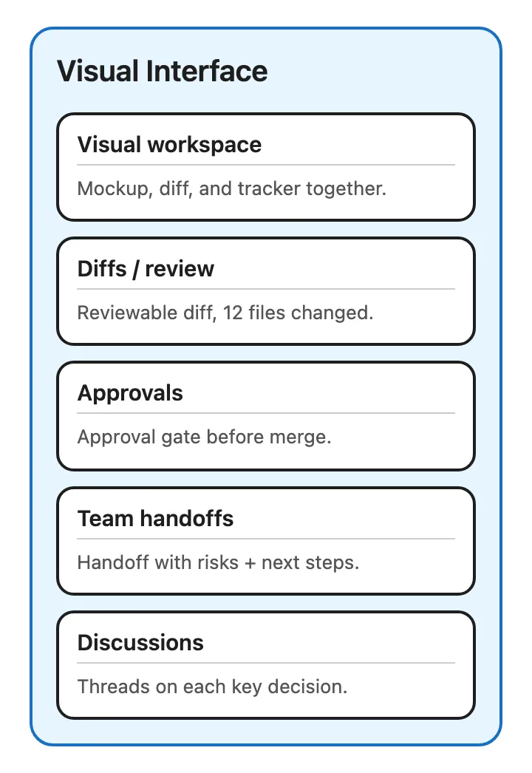Open the Team handoffs card
Image resolution: width=532 pixels, height=773 pixels.
point(266,541)
